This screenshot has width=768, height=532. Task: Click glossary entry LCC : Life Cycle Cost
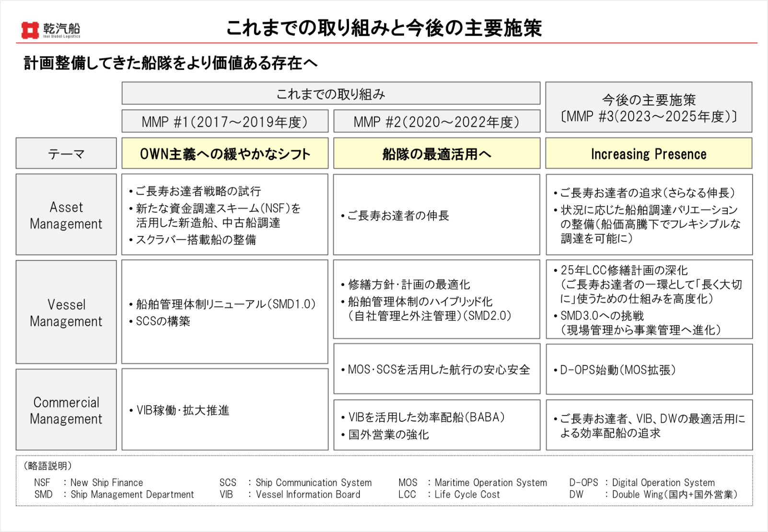pos(449,495)
